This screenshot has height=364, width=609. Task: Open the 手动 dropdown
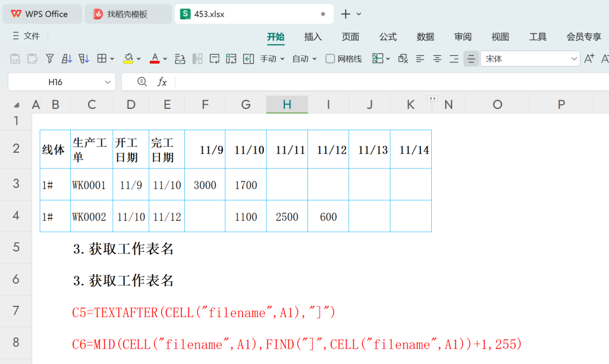click(x=272, y=59)
